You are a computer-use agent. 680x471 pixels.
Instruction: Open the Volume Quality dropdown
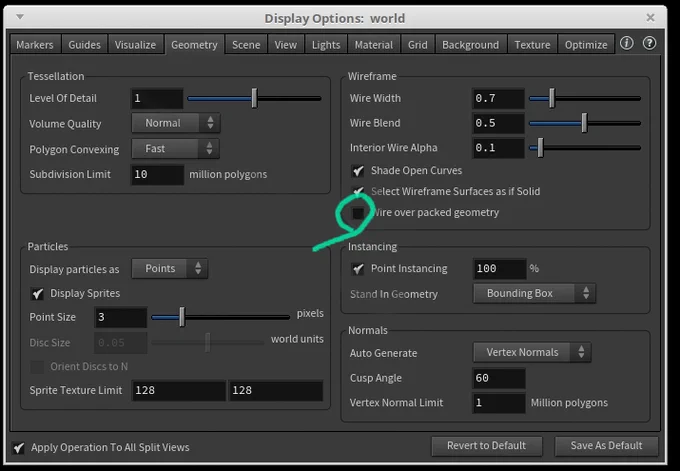click(176, 123)
